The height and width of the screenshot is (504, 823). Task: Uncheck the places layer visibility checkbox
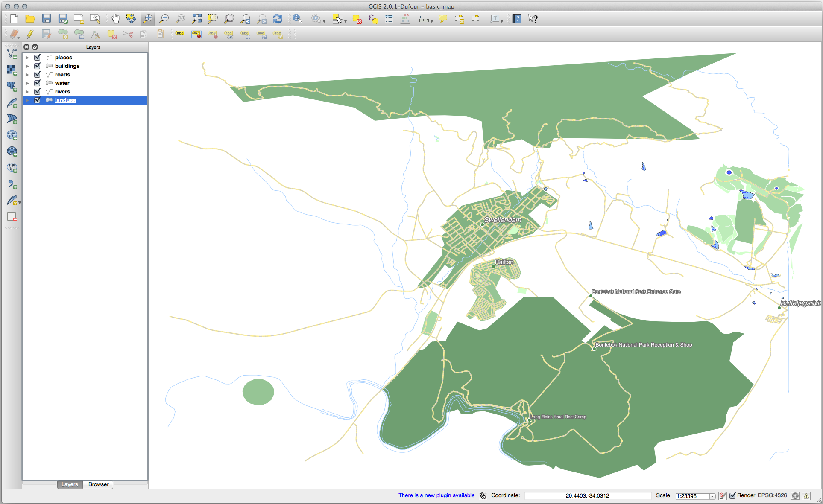tap(38, 57)
